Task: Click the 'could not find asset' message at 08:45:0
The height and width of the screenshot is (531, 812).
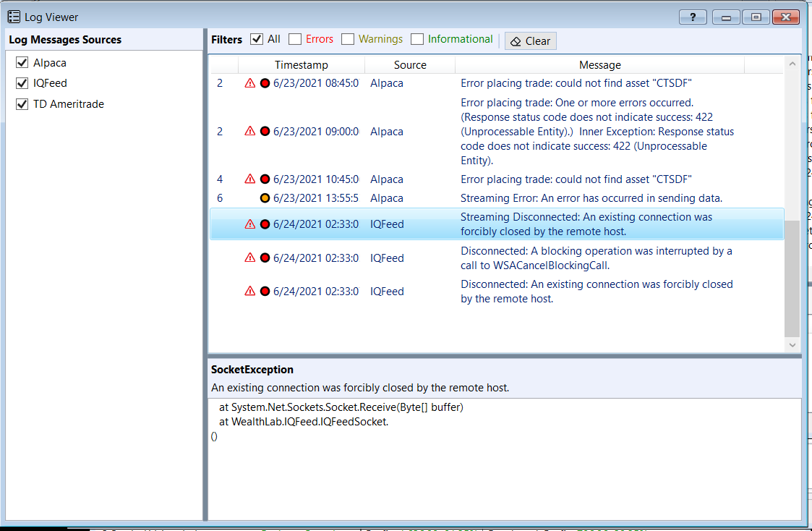Action: point(576,83)
